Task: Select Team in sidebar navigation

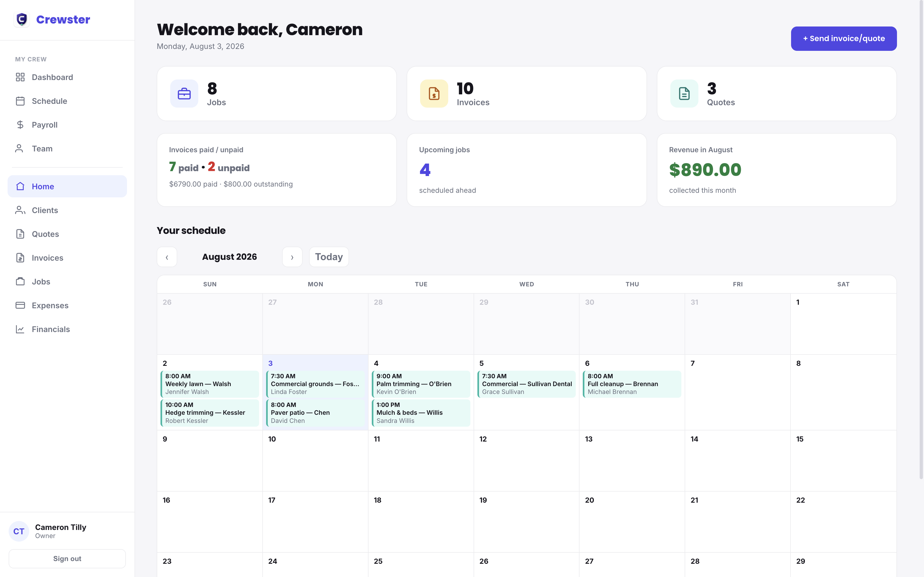Action: tap(67, 148)
